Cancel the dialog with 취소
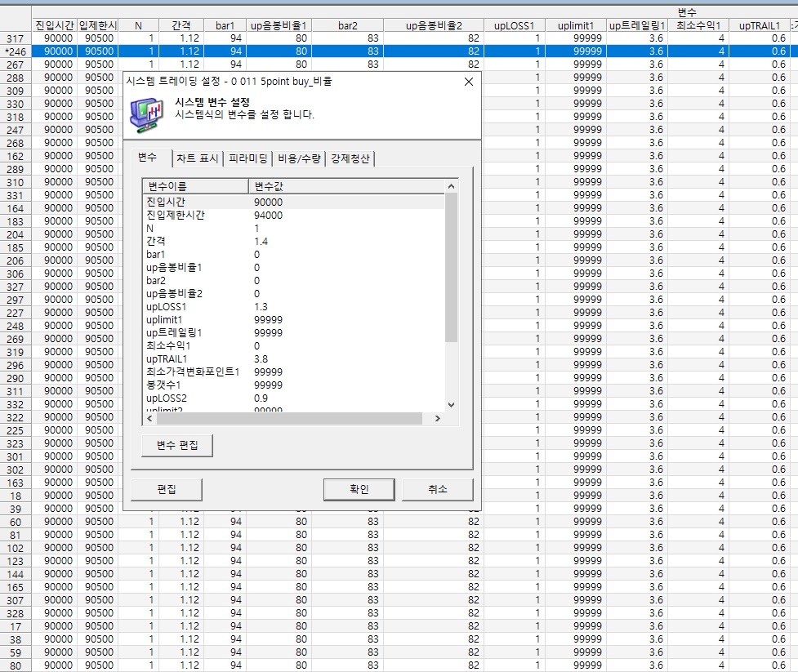The height and width of the screenshot is (672, 798). pyautogui.click(x=437, y=489)
